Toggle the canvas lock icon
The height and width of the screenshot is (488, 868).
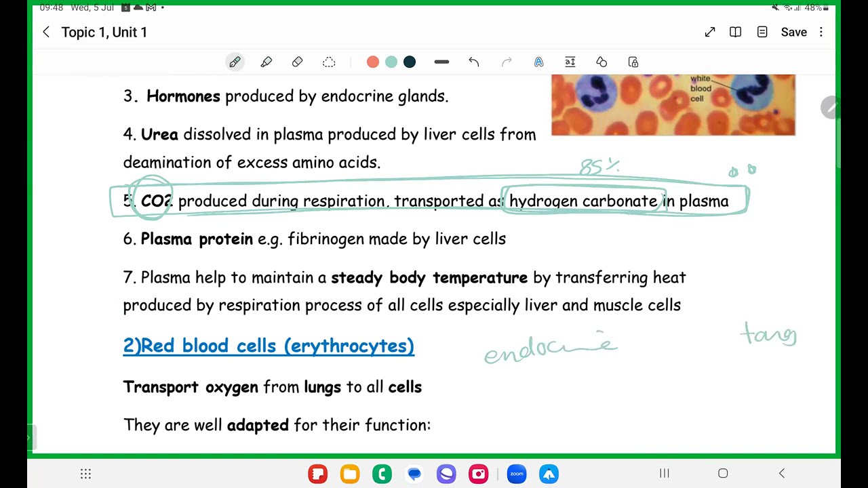tap(633, 62)
